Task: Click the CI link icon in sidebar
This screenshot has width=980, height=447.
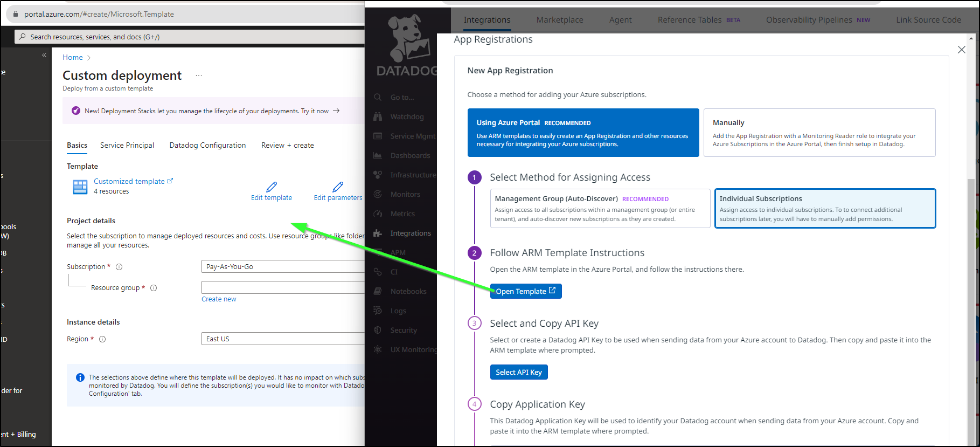Action: pyautogui.click(x=378, y=272)
